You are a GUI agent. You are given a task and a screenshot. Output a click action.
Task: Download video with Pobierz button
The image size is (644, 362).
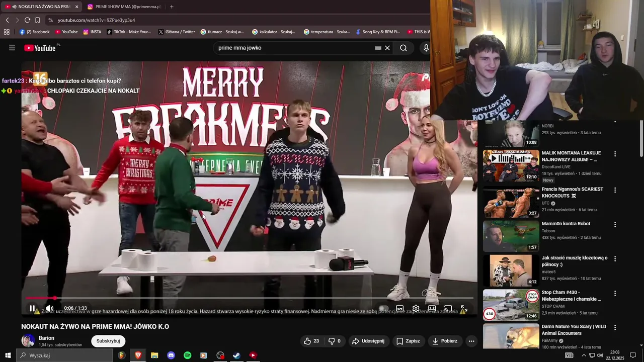point(444,341)
